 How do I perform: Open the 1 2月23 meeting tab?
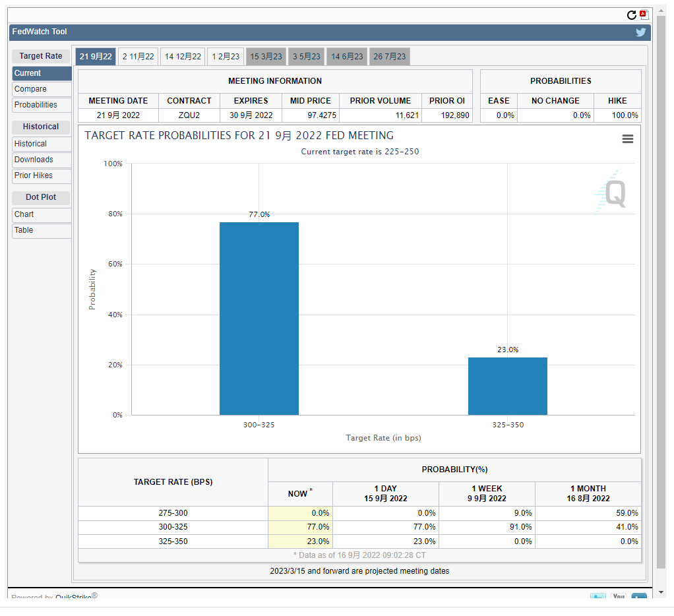pos(226,57)
